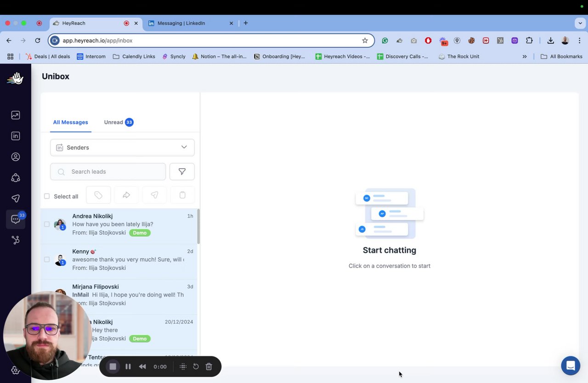This screenshot has width=588, height=383.
Task: Open the Intercom chat bubble launcher
Action: pos(571,366)
